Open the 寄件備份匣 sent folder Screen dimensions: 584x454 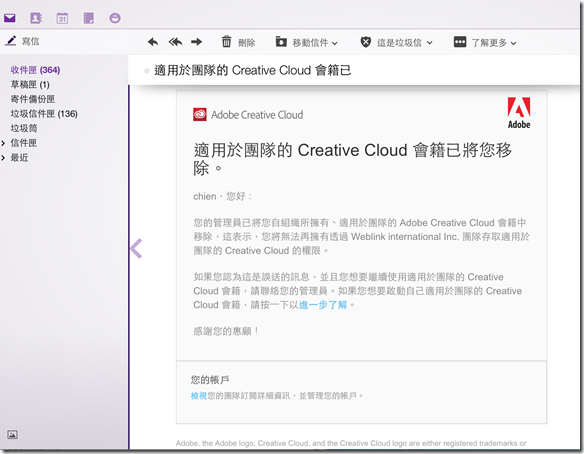[x=32, y=99]
